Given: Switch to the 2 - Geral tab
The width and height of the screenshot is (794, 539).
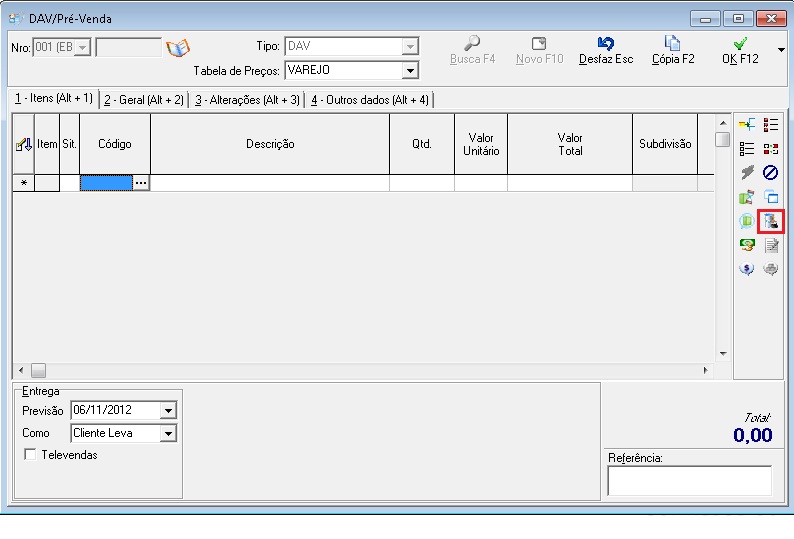Looking at the screenshot, I should pos(144,100).
